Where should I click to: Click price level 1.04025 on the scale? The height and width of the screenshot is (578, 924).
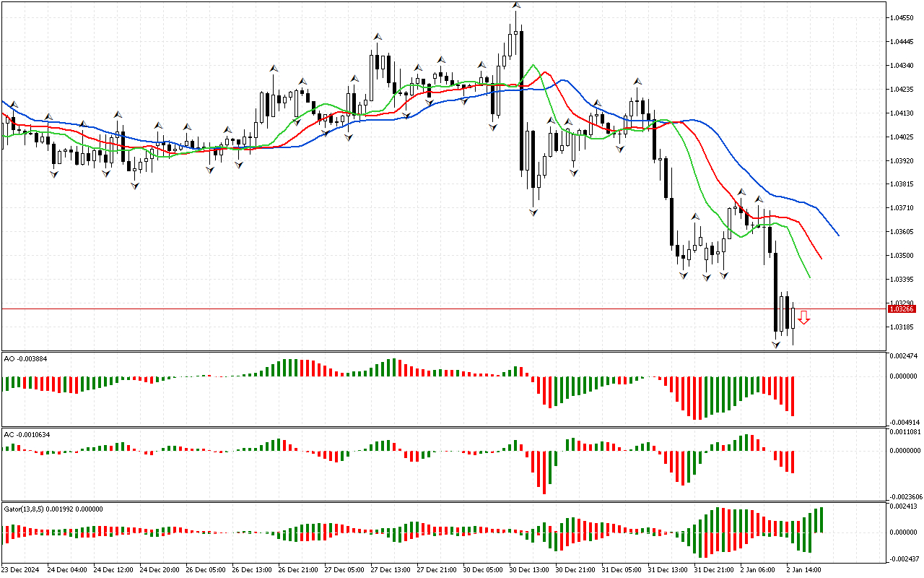pyautogui.click(x=902, y=137)
